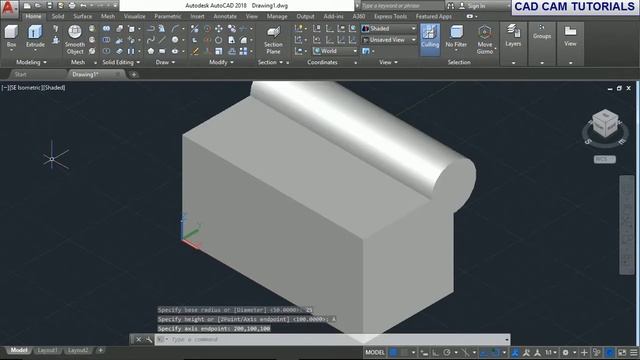Click the Infocenter search binoculars icon
The image size is (640, 360).
[x=451, y=6]
